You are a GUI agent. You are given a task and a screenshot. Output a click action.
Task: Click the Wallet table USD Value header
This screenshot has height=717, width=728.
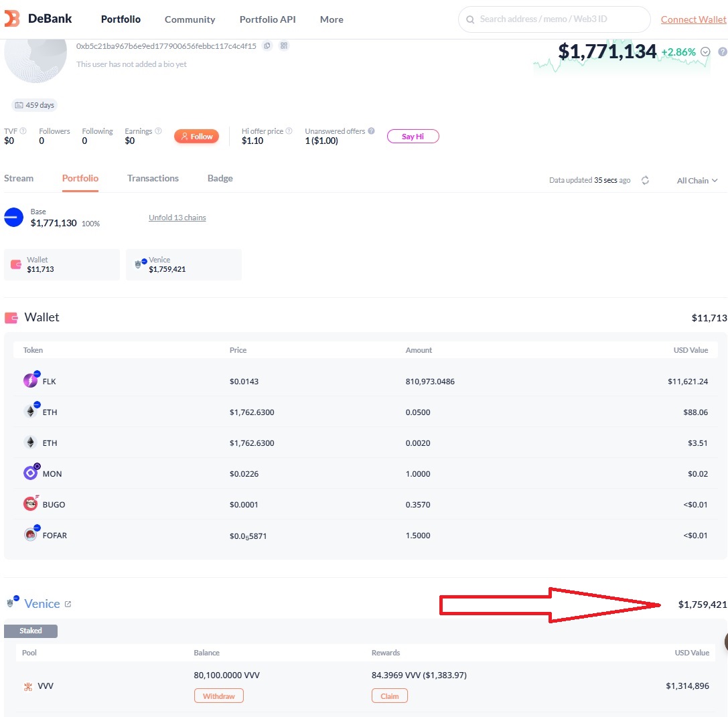coord(690,350)
